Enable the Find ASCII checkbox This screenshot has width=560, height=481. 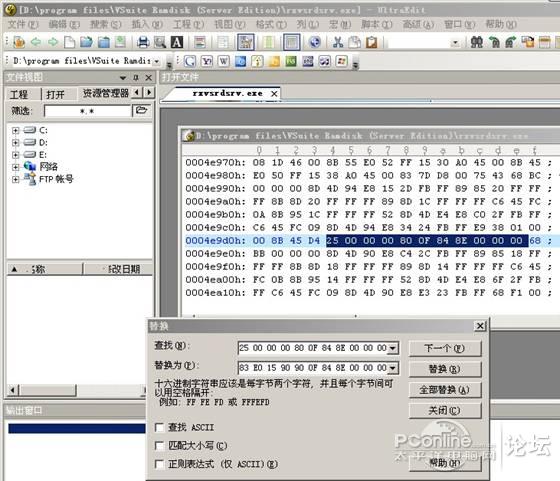(160, 427)
